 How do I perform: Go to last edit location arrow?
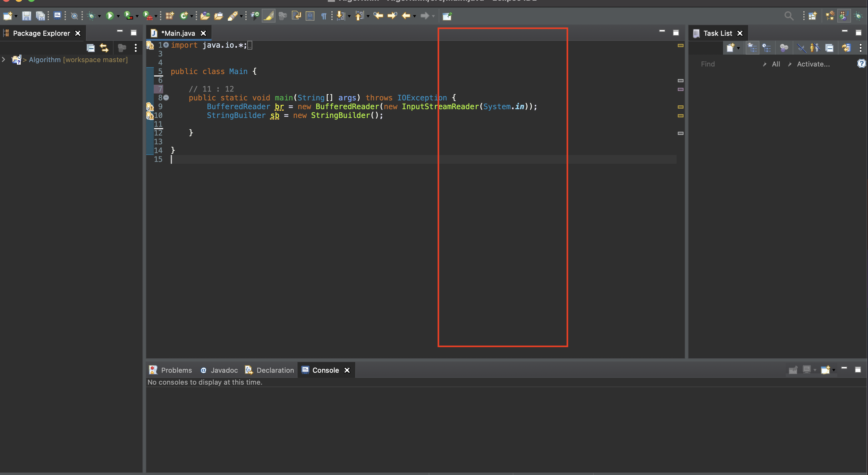tap(378, 16)
